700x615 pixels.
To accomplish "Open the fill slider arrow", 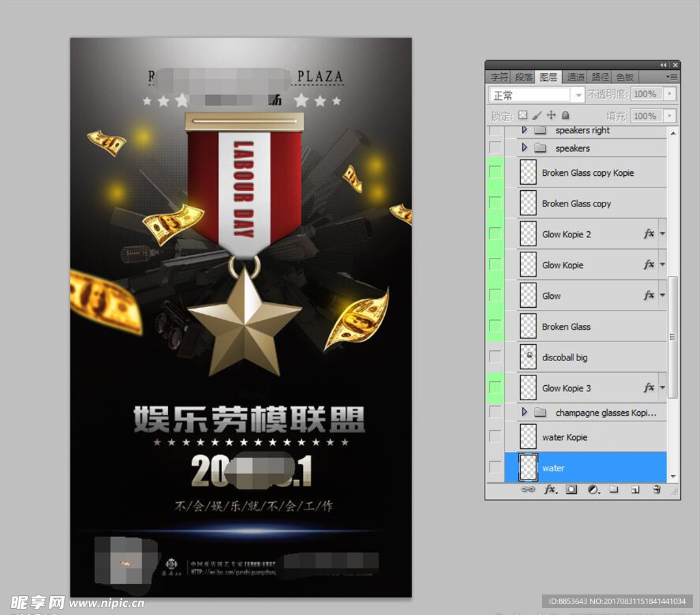I will 670,116.
